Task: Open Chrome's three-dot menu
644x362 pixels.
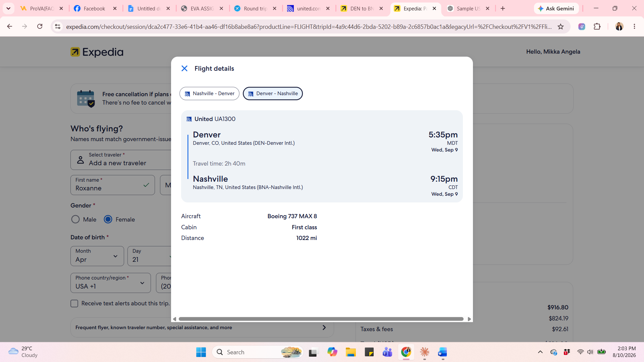Action: (x=634, y=26)
